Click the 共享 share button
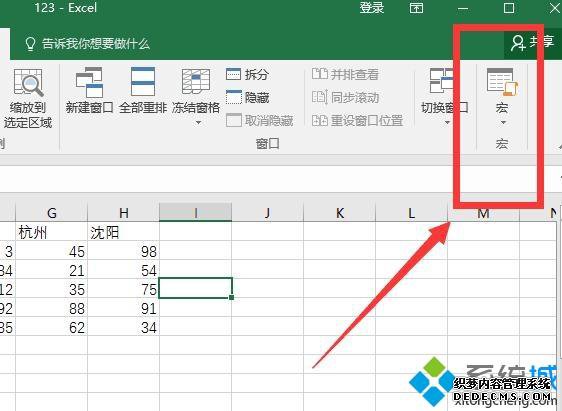 click(x=533, y=43)
